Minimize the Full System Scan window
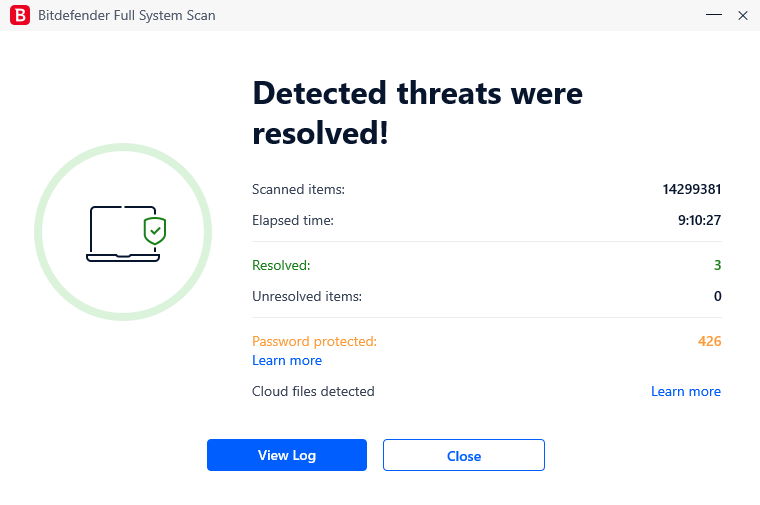Viewport: 760px width, 505px height. pyautogui.click(x=713, y=15)
